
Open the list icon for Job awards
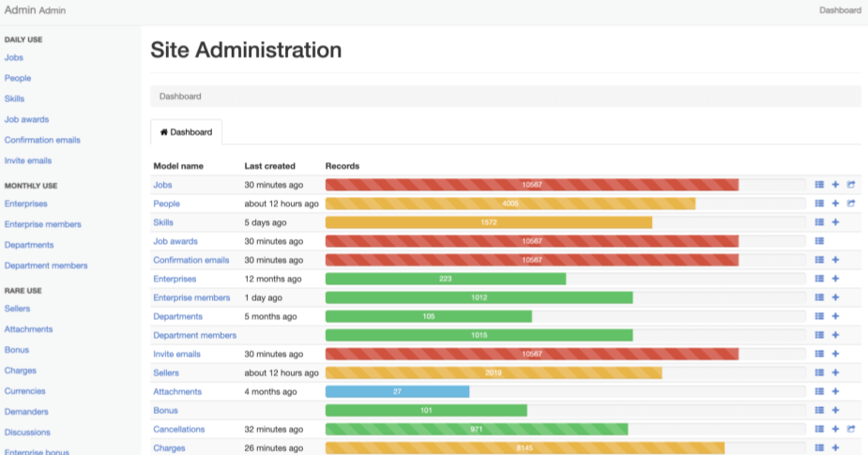(819, 241)
